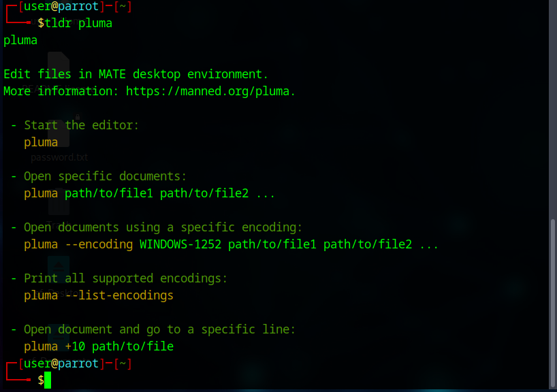Click the password.txt file name label

point(59,157)
